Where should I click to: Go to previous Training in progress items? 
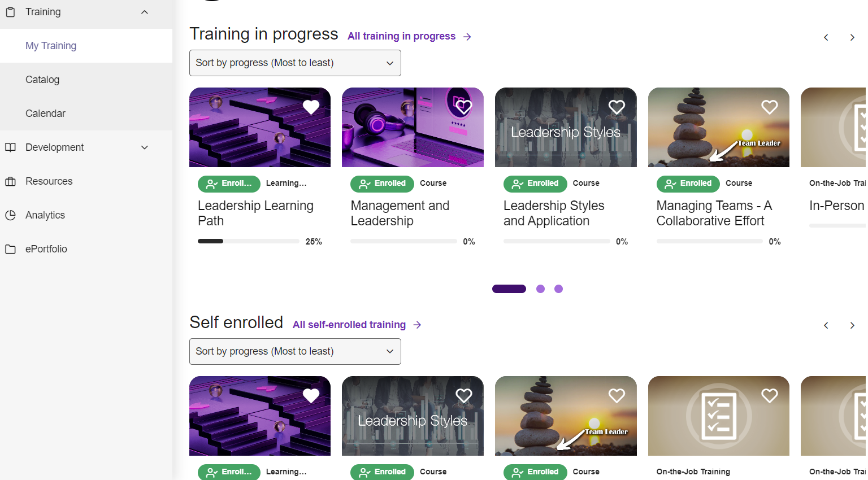tap(826, 37)
